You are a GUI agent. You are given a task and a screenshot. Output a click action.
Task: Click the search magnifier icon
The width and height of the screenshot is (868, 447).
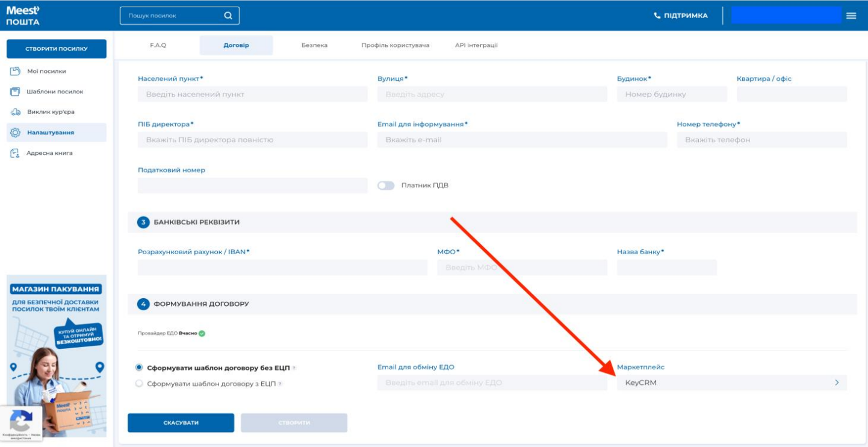pos(228,16)
